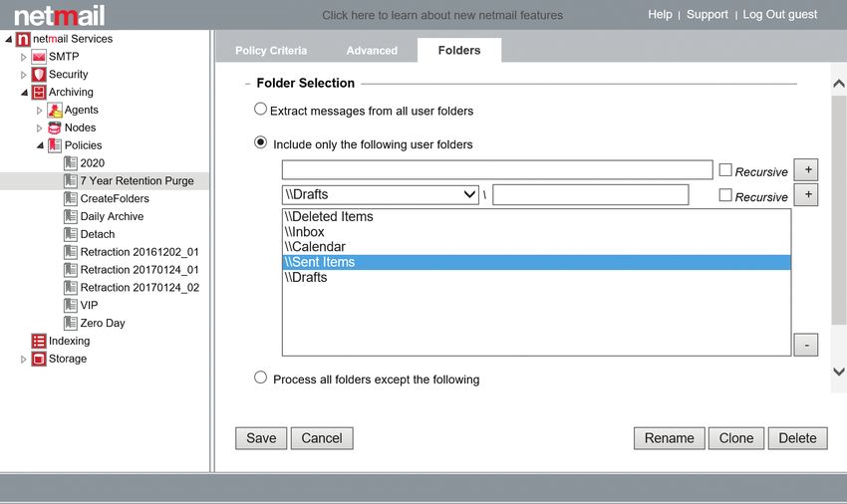The image size is (847, 504).
Task: Click the Retraction 20161202_01 policy icon
Action: tap(70, 252)
